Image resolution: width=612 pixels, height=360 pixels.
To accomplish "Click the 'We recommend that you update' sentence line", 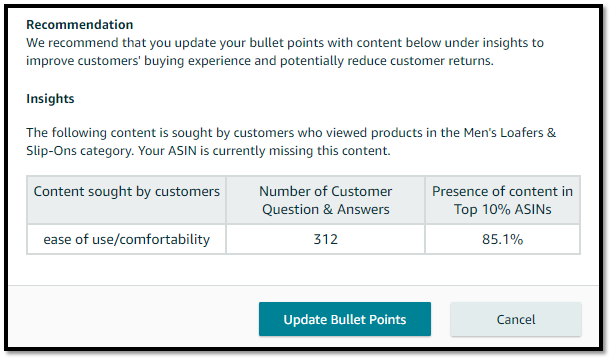I will coord(285,43).
